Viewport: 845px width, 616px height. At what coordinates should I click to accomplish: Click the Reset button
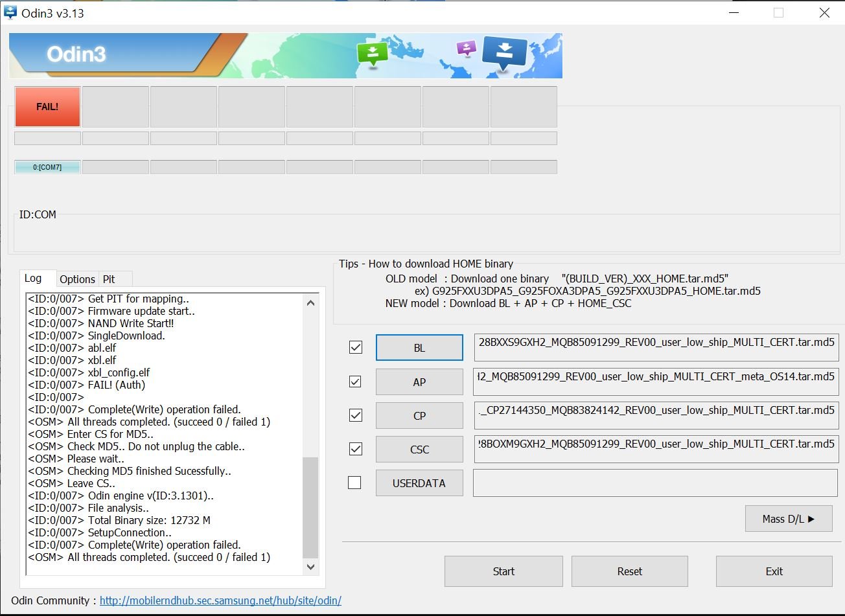629,571
